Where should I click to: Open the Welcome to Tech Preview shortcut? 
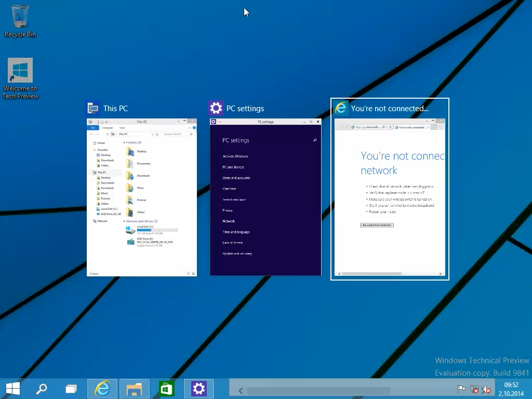click(x=20, y=78)
